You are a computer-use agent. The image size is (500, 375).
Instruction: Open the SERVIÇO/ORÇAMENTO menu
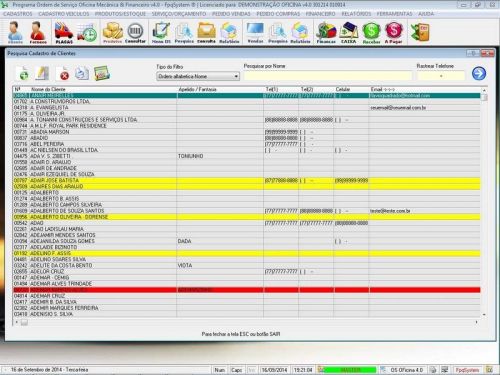click(179, 14)
